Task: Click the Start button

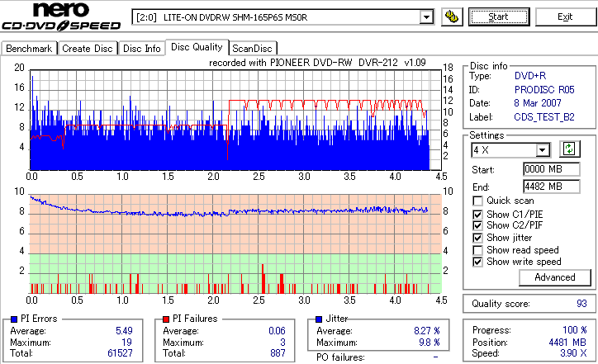Action: pos(499,17)
